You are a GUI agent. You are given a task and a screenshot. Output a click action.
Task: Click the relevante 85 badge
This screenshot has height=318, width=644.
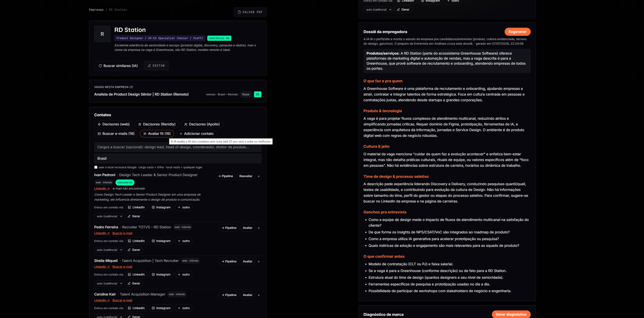(x=125, y=183)
